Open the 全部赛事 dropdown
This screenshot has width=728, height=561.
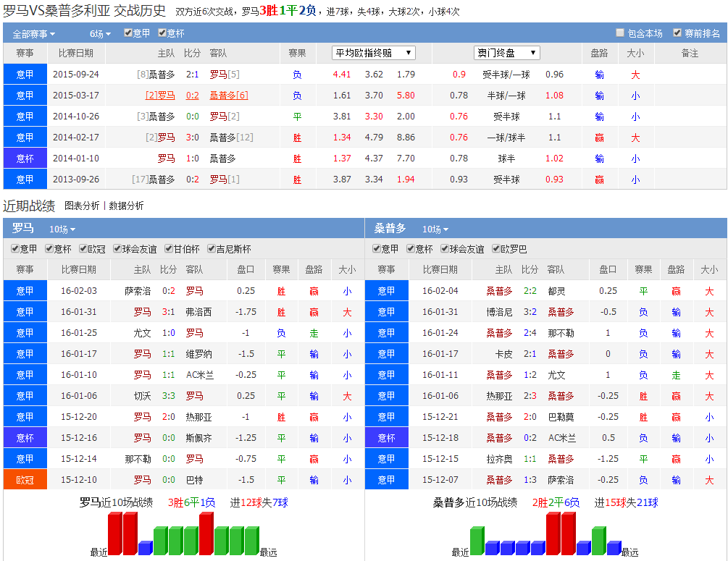click(x=33, y=34)
